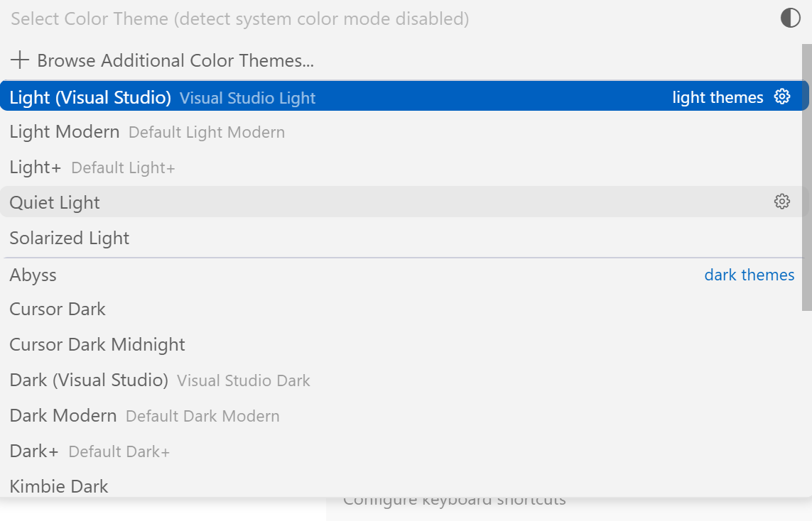Open gear settings on Light (Visual Studio) row
Image resolution: width=812 pixels, height=521 pixels.
tap(782, 97)
